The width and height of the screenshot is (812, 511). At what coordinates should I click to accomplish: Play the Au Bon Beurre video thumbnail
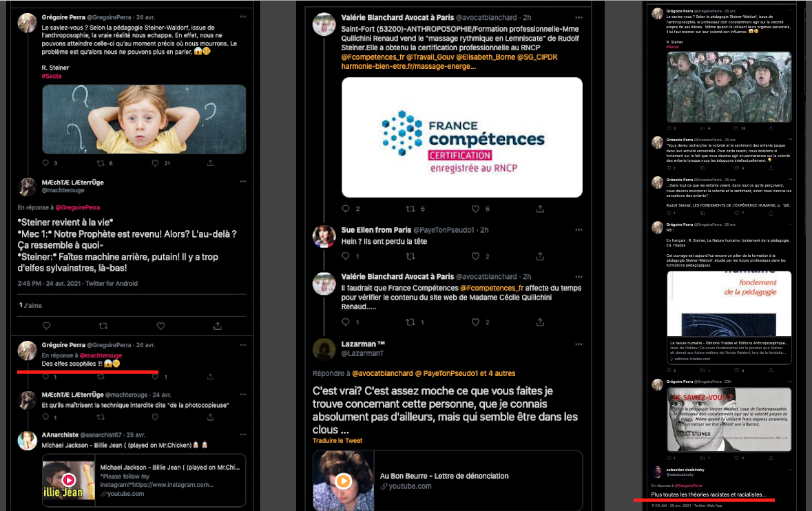point(343,481)
